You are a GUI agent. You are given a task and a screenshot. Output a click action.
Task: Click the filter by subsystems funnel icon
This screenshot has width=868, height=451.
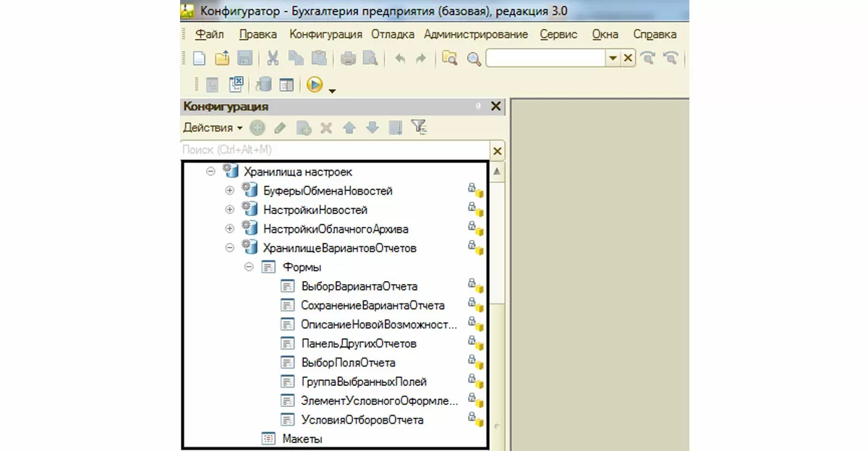pos(419,127)
